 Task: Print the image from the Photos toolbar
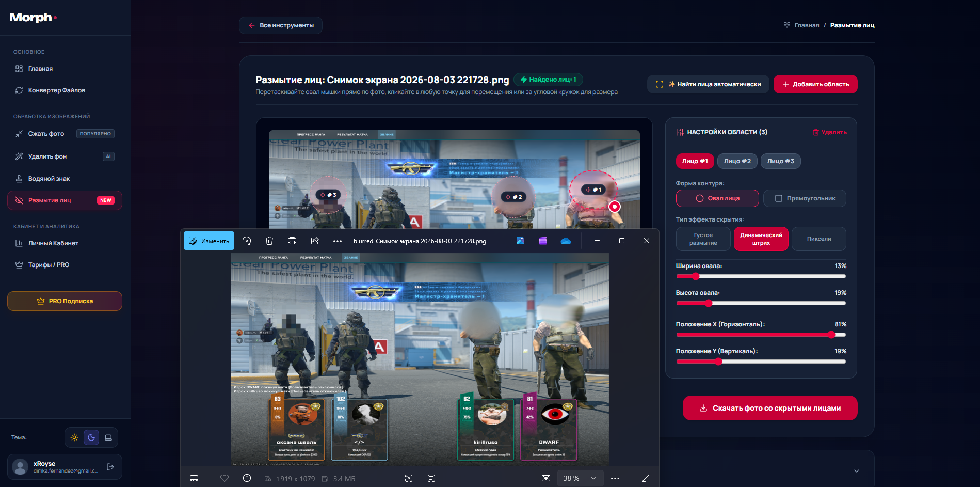click(x=292, y=241)
